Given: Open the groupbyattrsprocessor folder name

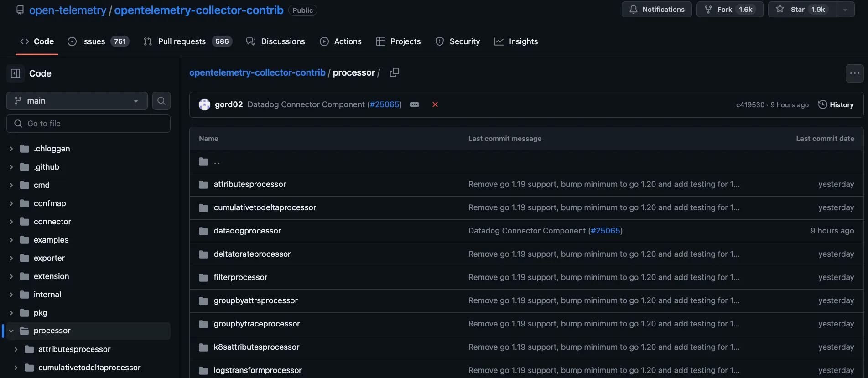Looking at the screenshot, I should tap(255, 300).
